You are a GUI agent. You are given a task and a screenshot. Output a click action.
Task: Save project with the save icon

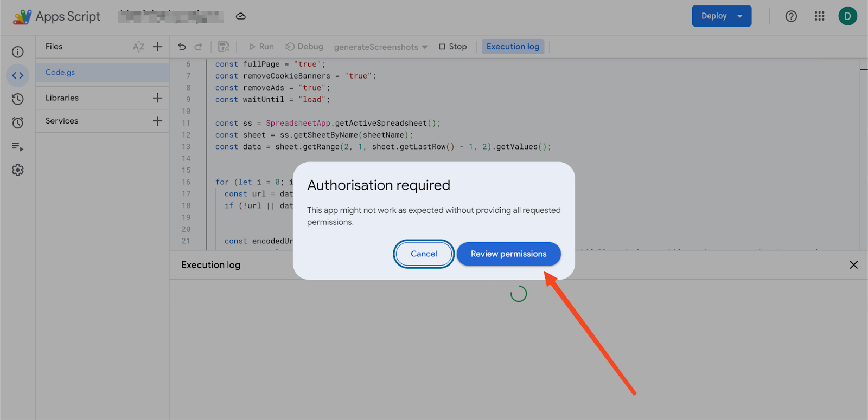224,47
